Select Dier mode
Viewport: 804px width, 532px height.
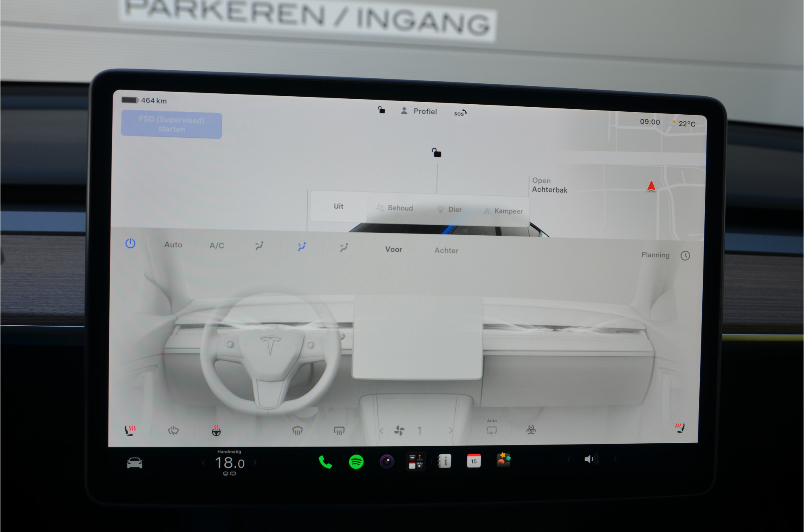[449, 209]
